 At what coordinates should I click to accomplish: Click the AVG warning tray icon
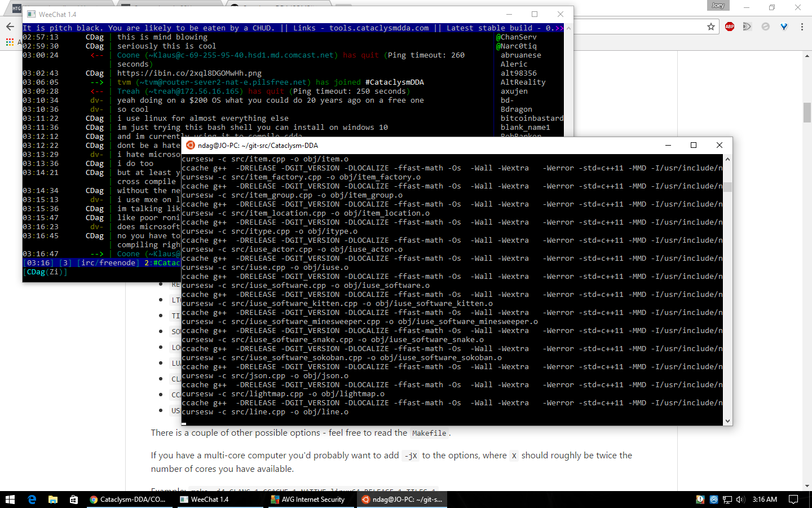(x=700, y=500)
